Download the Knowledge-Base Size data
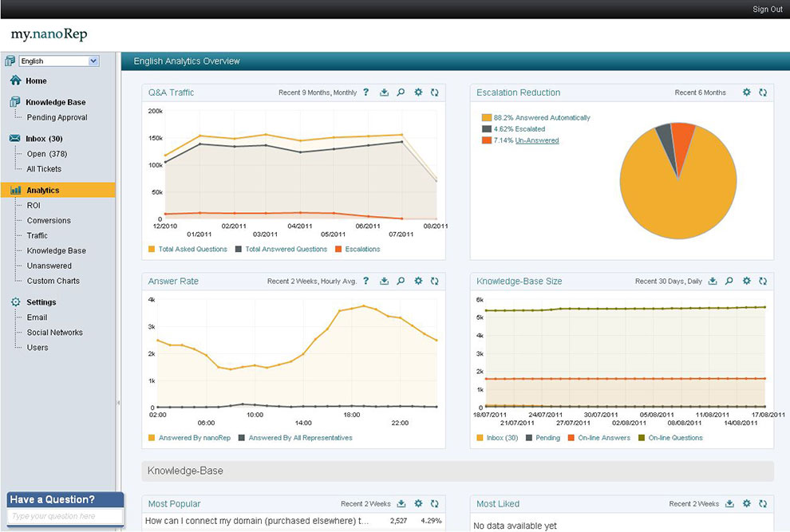790x532 pixels. click(713, 281)
